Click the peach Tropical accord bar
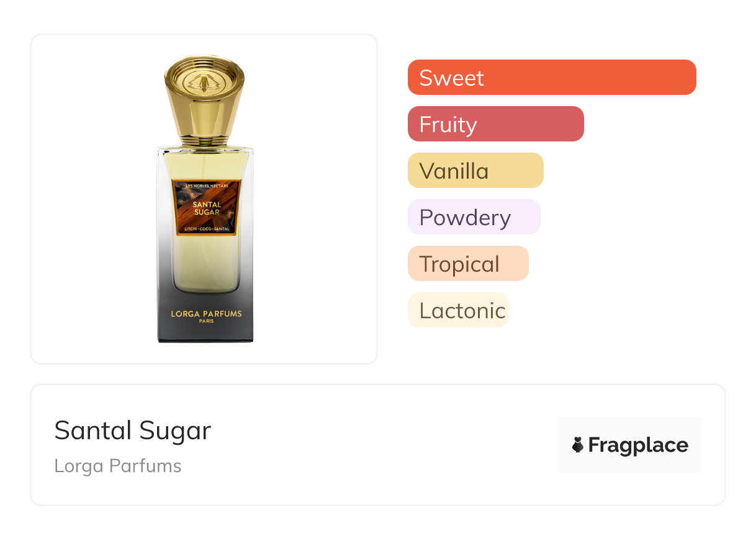Screen dimensions: 756x536 468,264
